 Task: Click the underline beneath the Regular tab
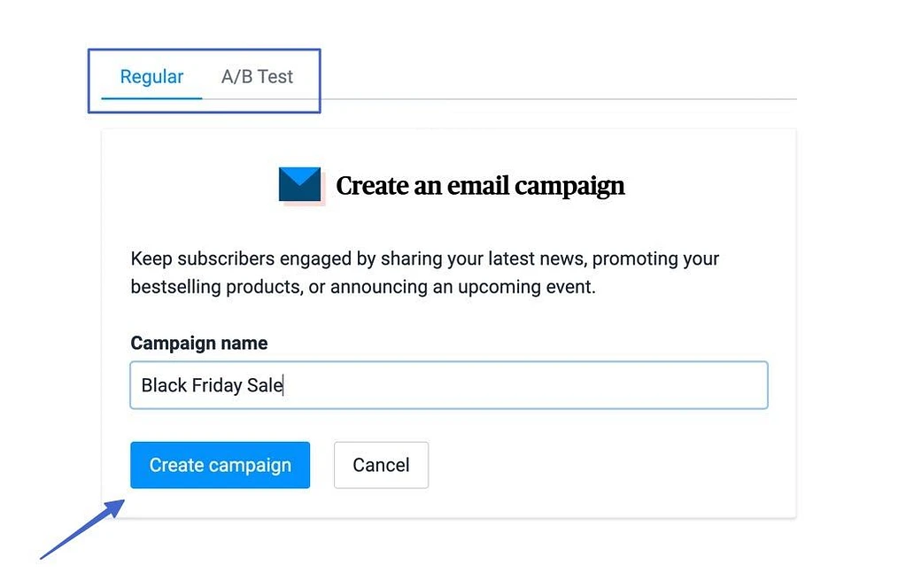(151, 97)
